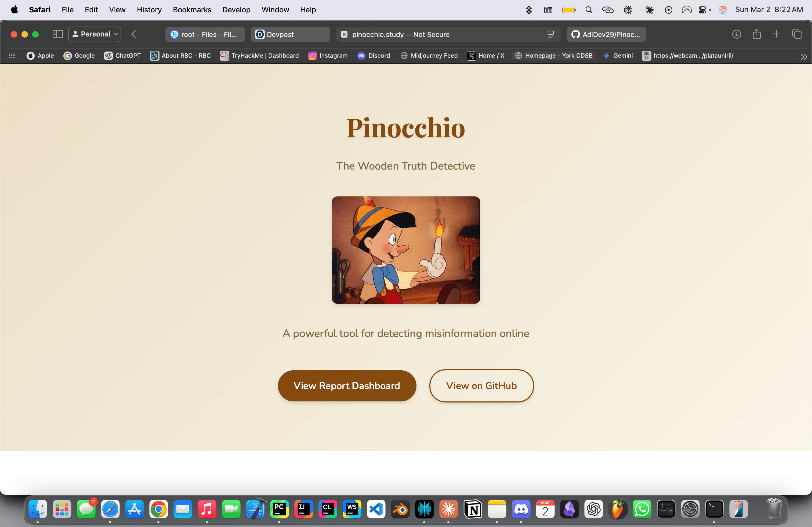812x527 pixels.
Task: Show the tab overview
Action: [x=797, y=34]
